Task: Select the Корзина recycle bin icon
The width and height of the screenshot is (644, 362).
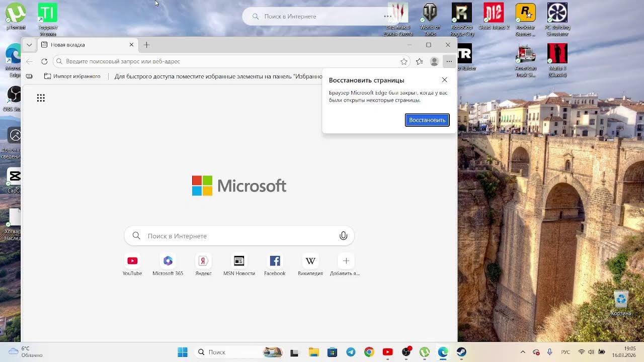Action: click(621, 303)
